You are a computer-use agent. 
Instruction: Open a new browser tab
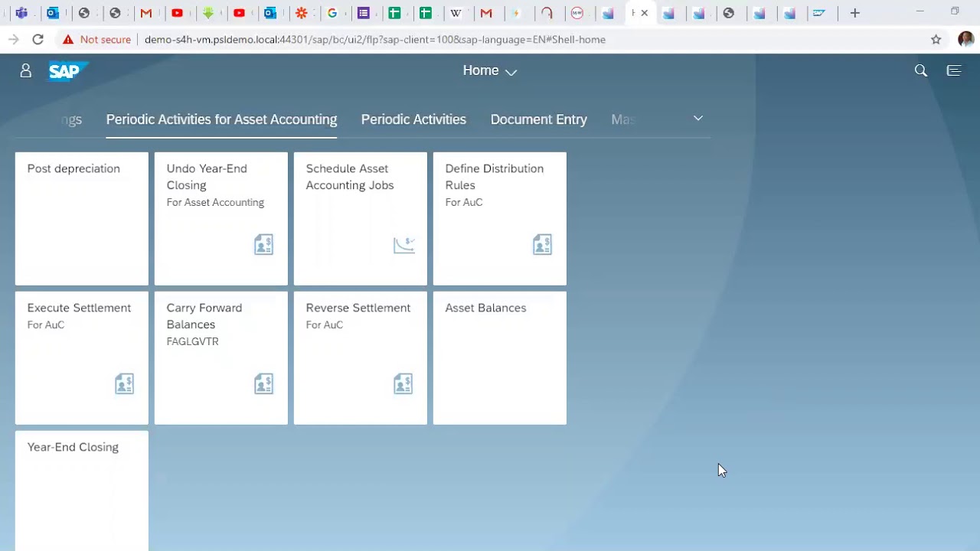[x=855, y=13]
